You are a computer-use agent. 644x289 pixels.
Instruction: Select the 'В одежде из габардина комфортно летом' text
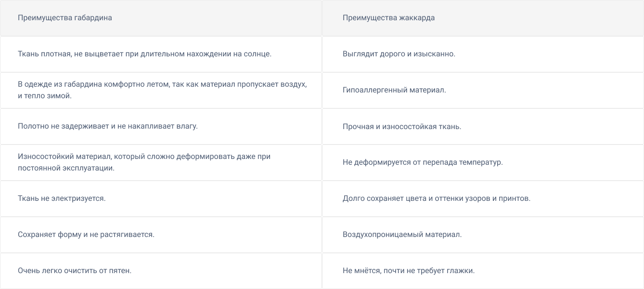tap(162, 84)
